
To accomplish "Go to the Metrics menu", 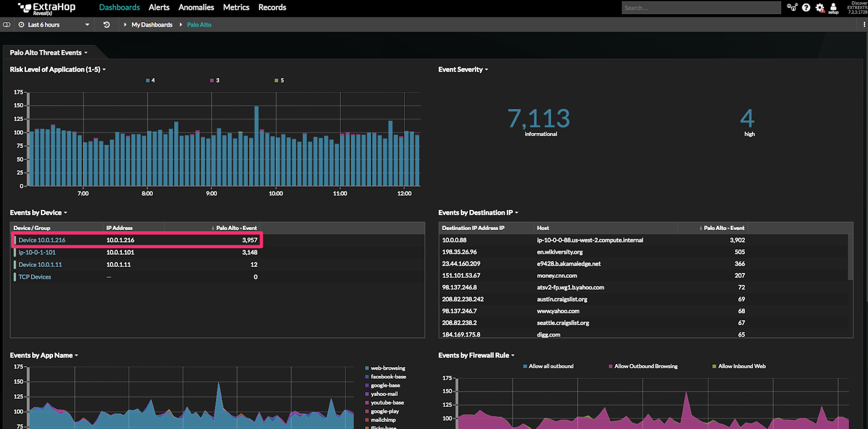I will 236,8.
